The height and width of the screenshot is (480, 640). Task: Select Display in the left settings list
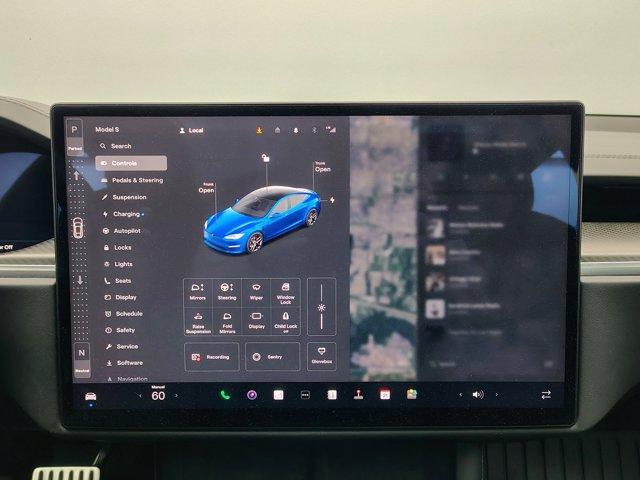pos(120,297)
